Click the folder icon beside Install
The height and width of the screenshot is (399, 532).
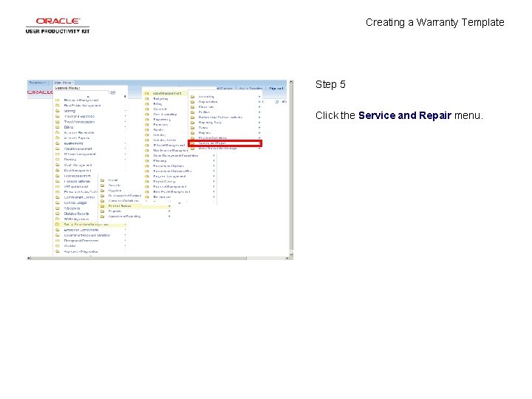click(103, 180)
